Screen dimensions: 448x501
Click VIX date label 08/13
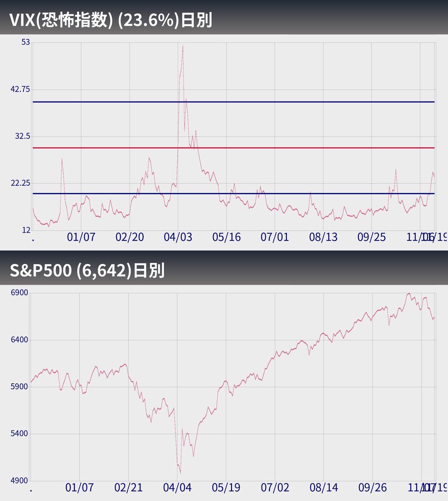click(x=323, y=238)
